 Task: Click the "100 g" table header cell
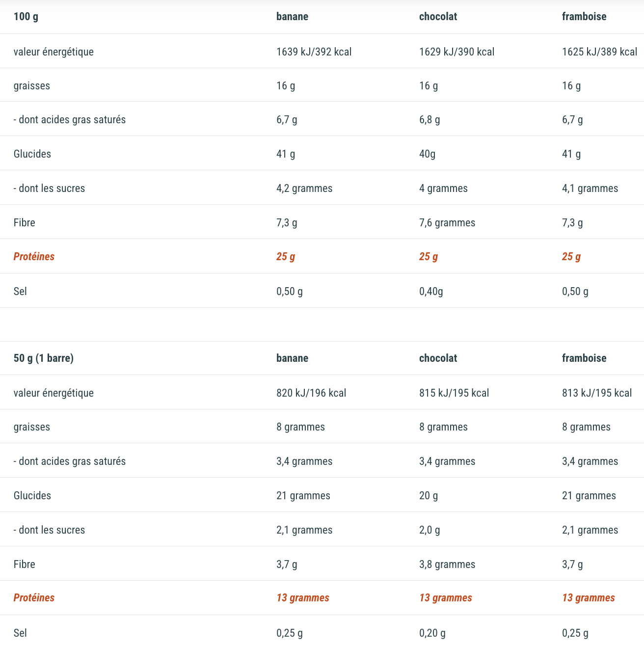26,17
